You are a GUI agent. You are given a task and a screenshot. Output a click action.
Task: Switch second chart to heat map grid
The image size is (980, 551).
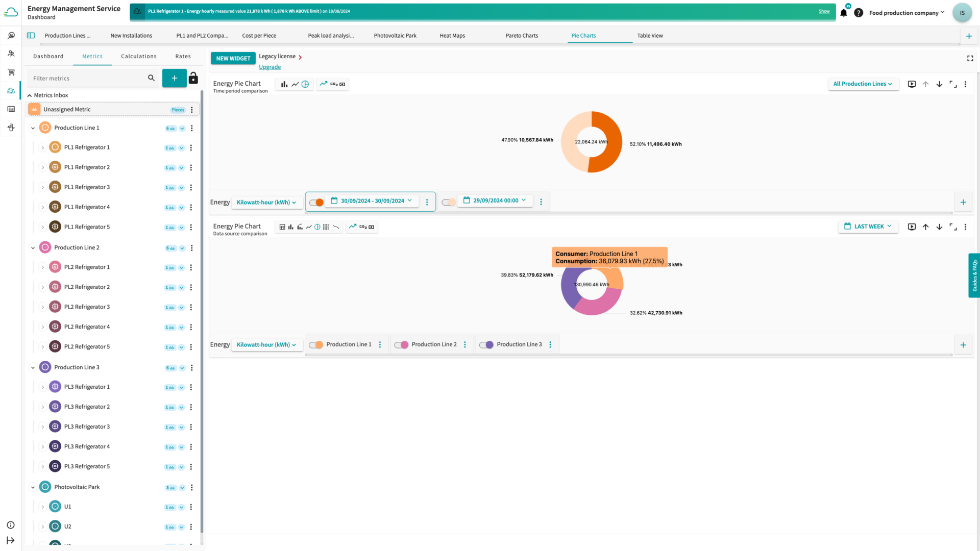(x=326, y=227)
